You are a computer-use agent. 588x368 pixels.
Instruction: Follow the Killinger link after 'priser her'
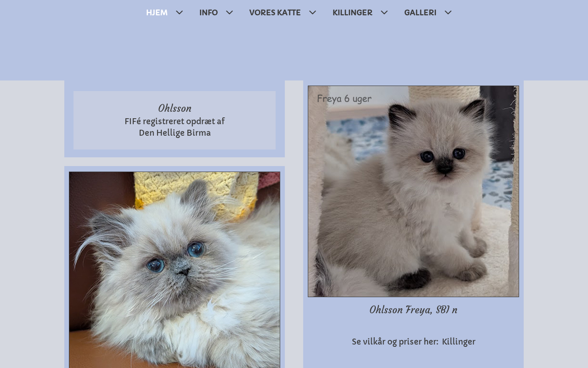pyautogui.click(x=458, y=342)
